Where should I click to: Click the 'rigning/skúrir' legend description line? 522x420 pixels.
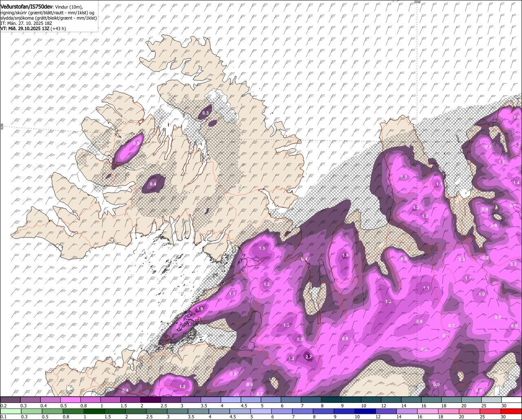48,12
